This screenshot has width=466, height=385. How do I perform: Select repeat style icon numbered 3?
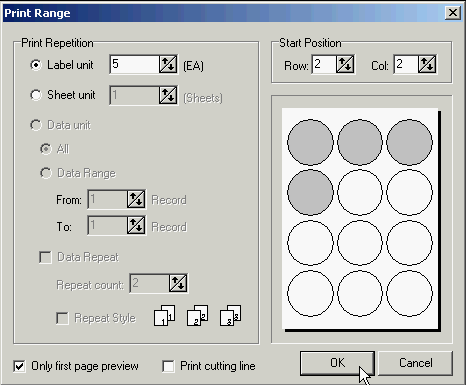231,315
